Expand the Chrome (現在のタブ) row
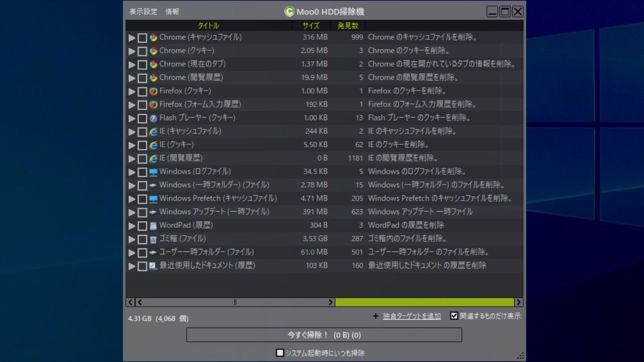Viewport: 644px width, 362px height. tap(132, 65)
